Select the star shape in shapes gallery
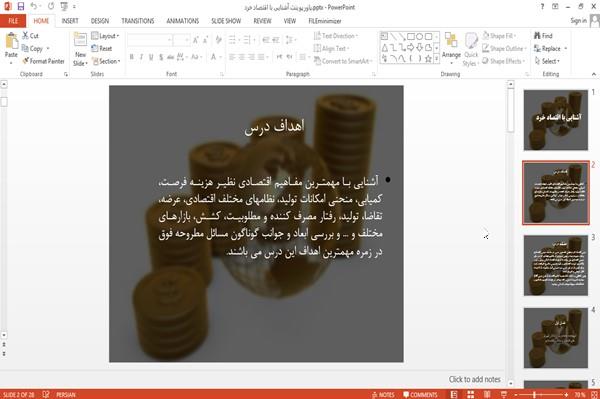The height and width of the screenshot is (399, 600). coord(428,59)
